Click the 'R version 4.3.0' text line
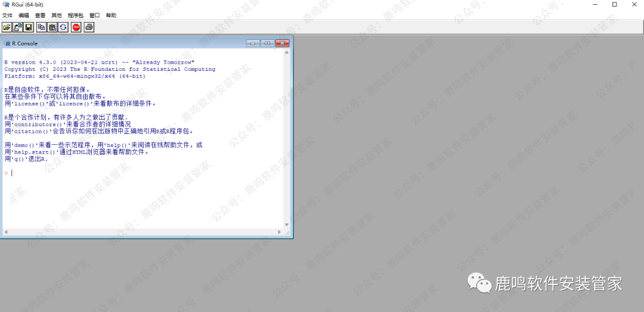The width and height of the screenshot is (644, 312). coord(100,63)
